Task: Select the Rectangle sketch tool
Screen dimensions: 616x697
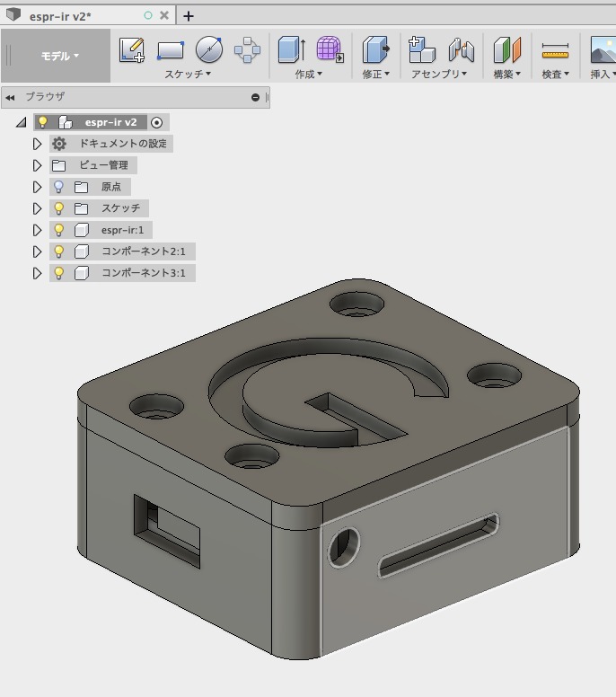Action: point(171,50)
